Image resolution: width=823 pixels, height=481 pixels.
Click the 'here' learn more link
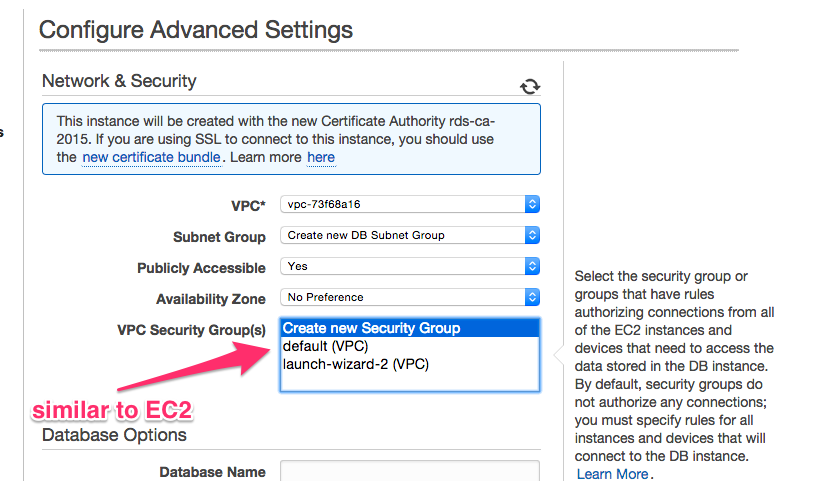click(321, 158)
